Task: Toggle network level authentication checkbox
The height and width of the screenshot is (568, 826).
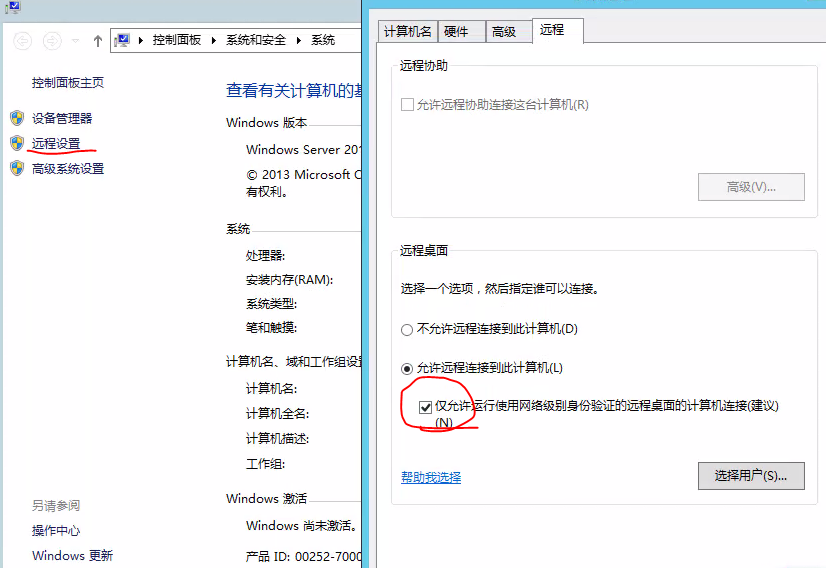Action: 425,407
